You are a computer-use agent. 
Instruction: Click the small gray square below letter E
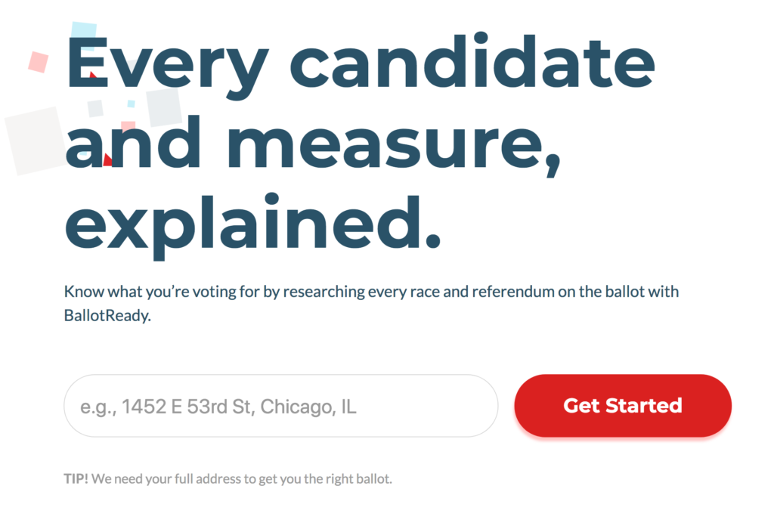click(95, 109)
